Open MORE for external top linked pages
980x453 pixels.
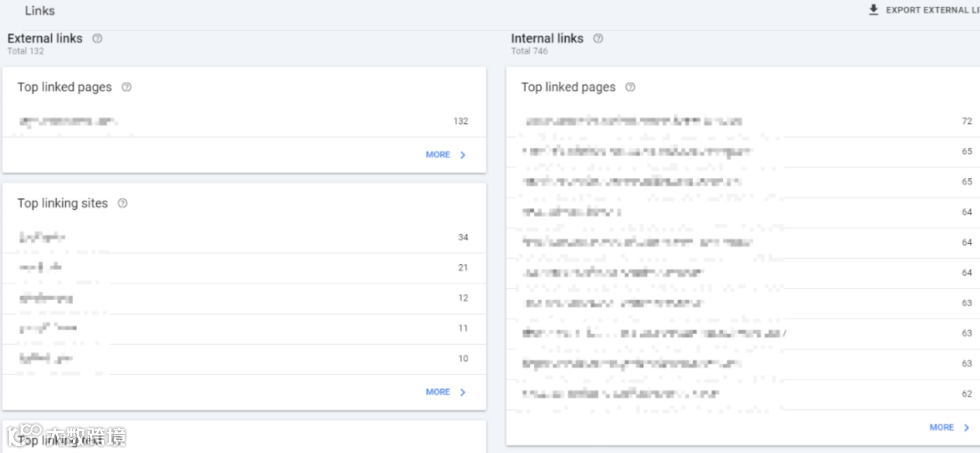438,154
